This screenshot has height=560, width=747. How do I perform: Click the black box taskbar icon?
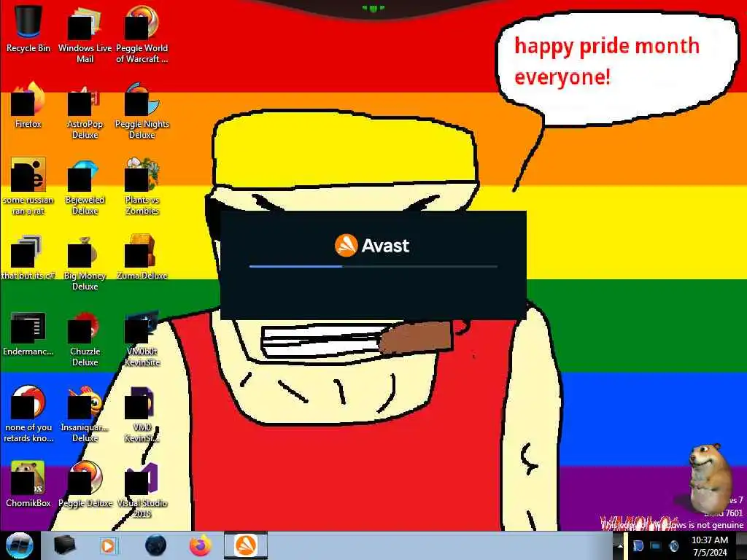point(64,545)
